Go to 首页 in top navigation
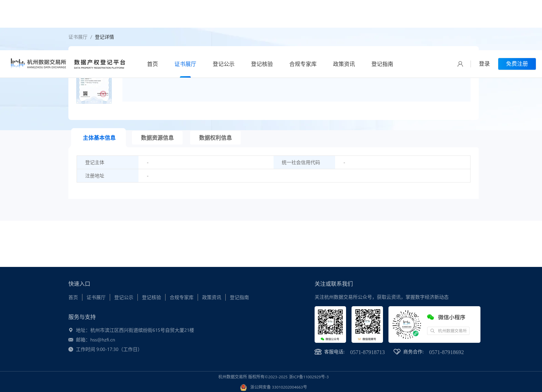Viewport: 542px width, 392px height. tap(153, 64)
